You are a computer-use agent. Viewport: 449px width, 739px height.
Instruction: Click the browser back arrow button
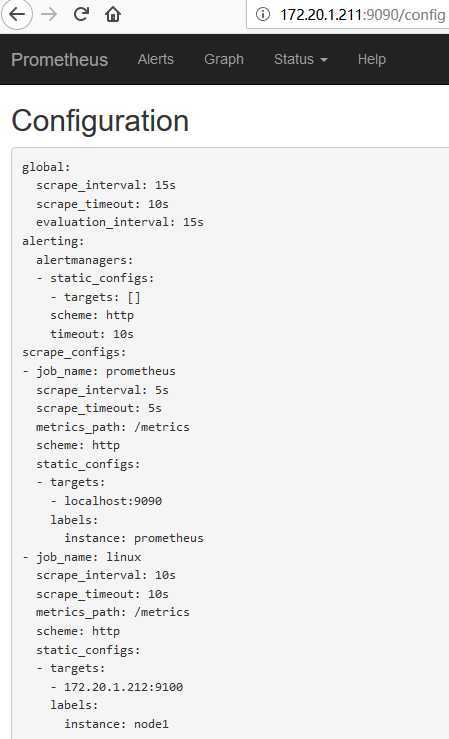(17, 15)
